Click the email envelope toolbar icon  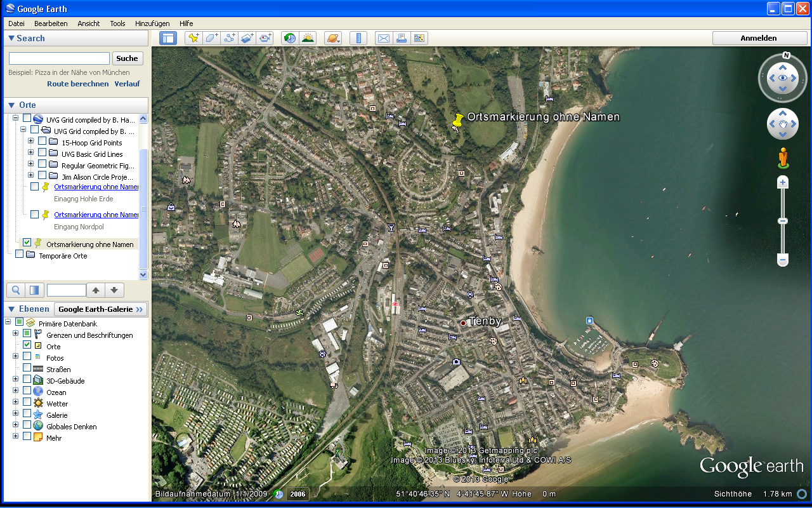pyautogui.click(x=384, y=38)
